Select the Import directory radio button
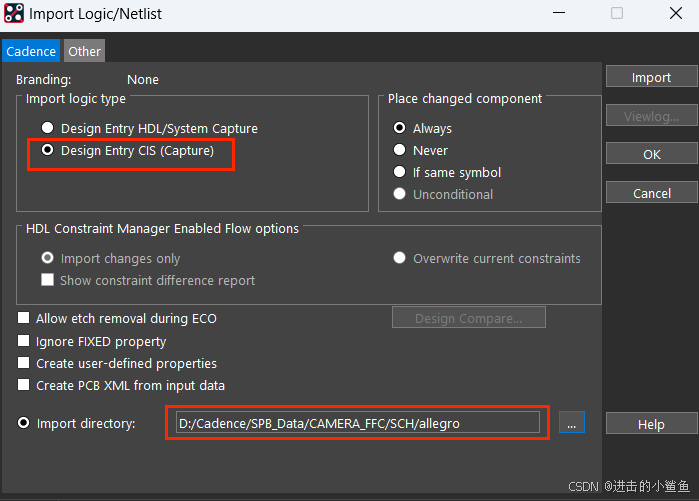 (23, 423)
